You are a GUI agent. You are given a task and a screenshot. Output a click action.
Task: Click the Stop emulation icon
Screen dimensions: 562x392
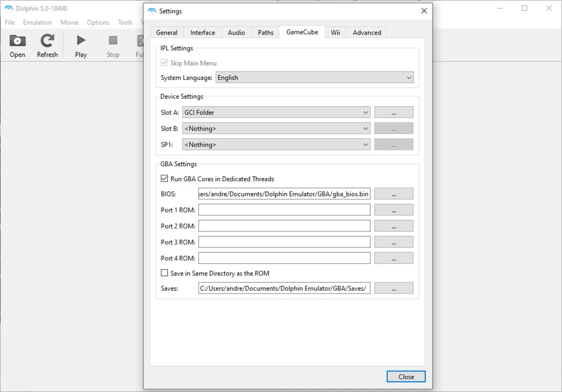point(113,41)
